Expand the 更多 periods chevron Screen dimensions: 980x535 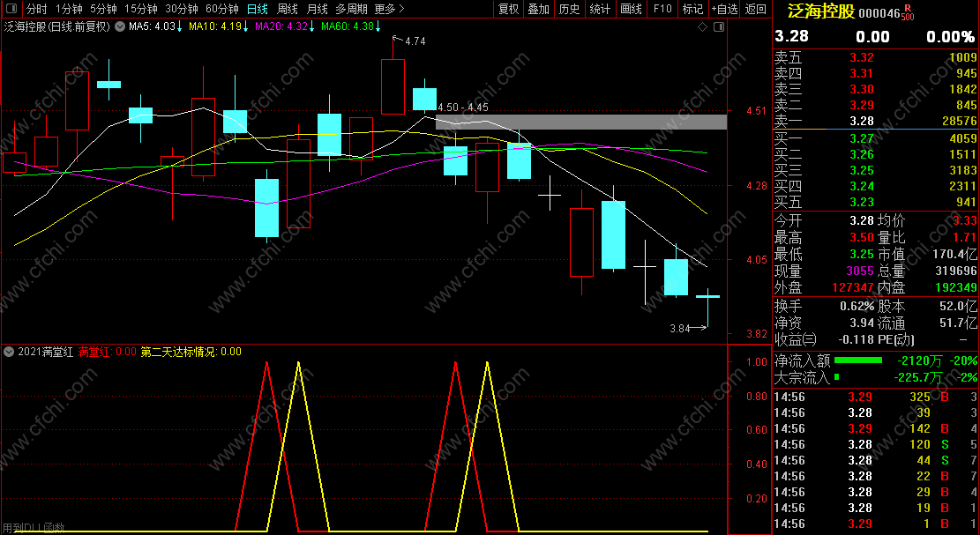[401, 9]
